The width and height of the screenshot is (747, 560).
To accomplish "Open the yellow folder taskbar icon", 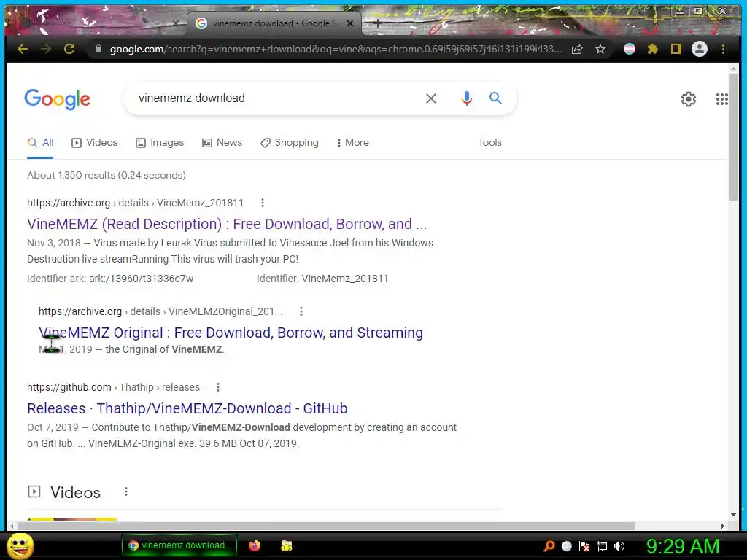I will pos(286,545).
